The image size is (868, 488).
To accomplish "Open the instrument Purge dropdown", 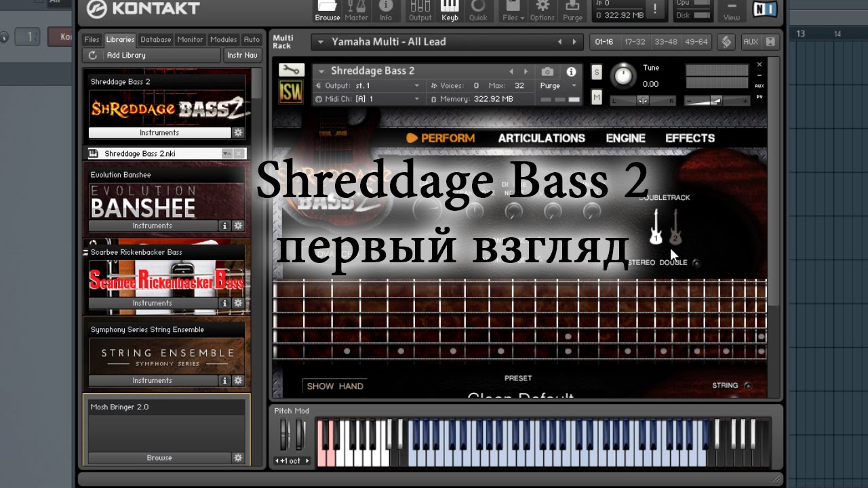I will (x=574, y=86).
